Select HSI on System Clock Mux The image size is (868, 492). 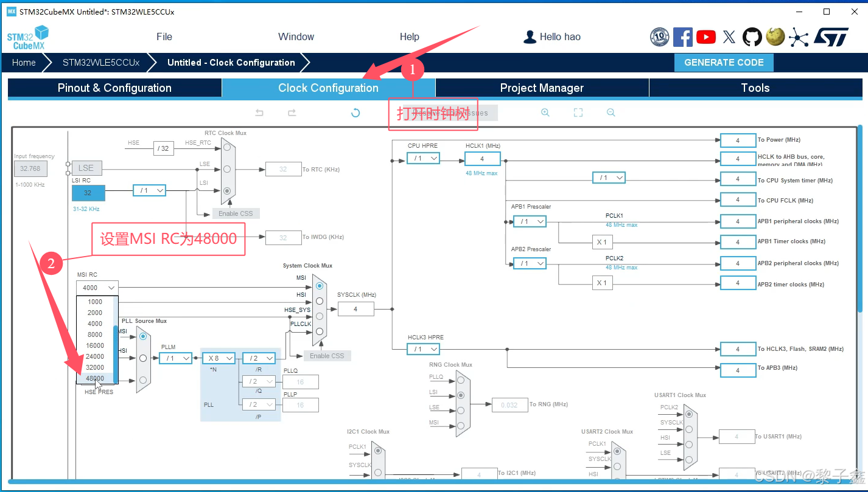coord(319,300)
